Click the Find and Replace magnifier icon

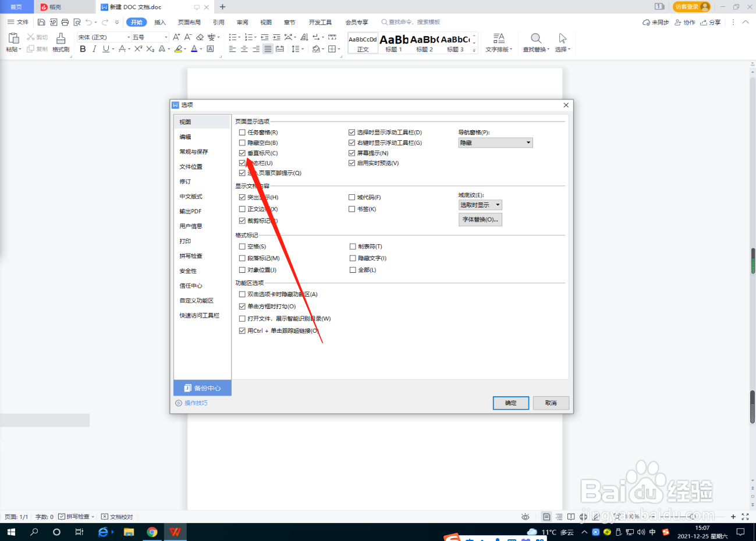[x=536, y=38]
